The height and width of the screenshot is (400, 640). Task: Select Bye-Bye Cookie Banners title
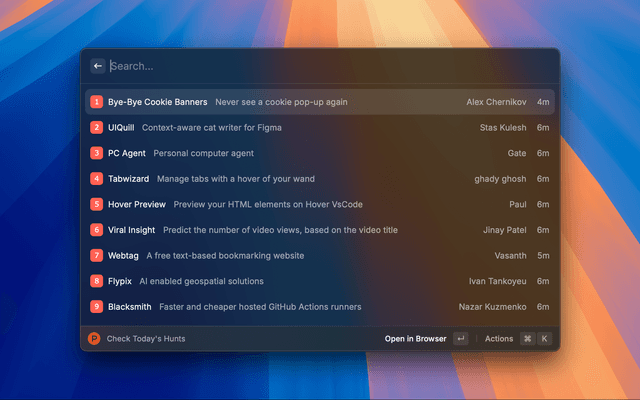pyautogui.click(x=158, y=102)
